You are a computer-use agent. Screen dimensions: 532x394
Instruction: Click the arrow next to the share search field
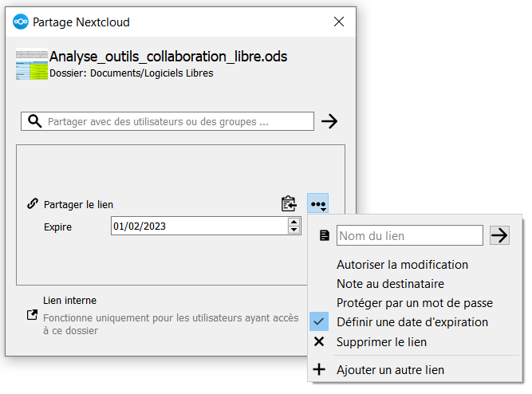point(329,121)
